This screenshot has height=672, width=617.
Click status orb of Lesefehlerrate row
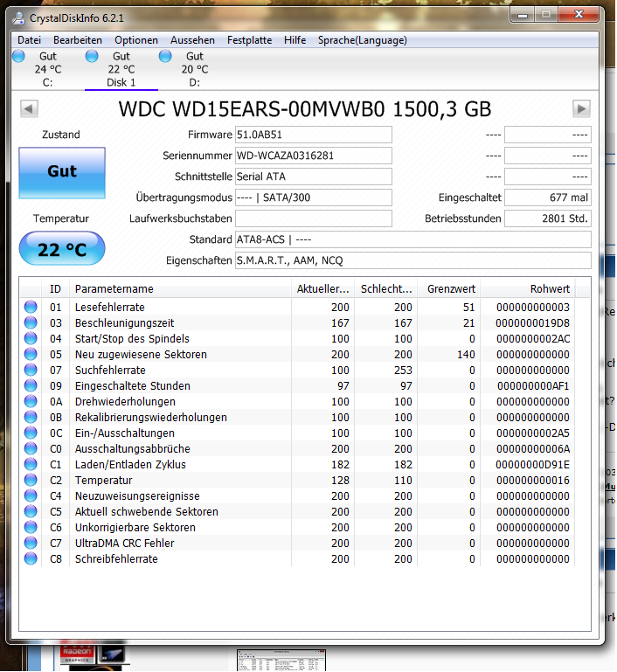coord(31,307)
